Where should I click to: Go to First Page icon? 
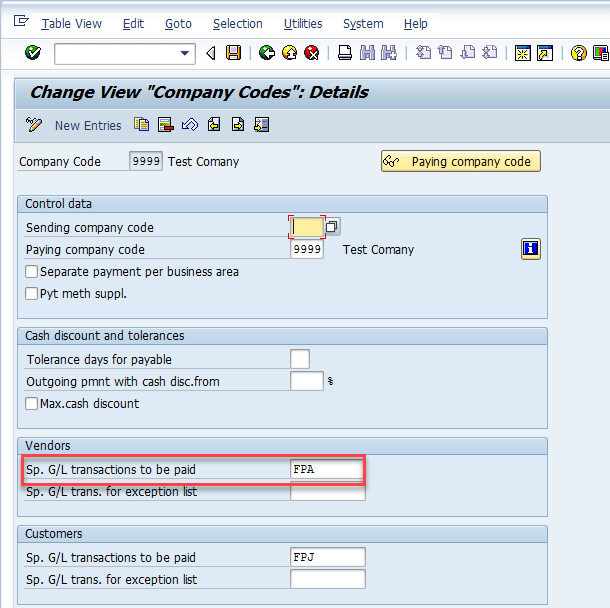(x=423, y=53)
